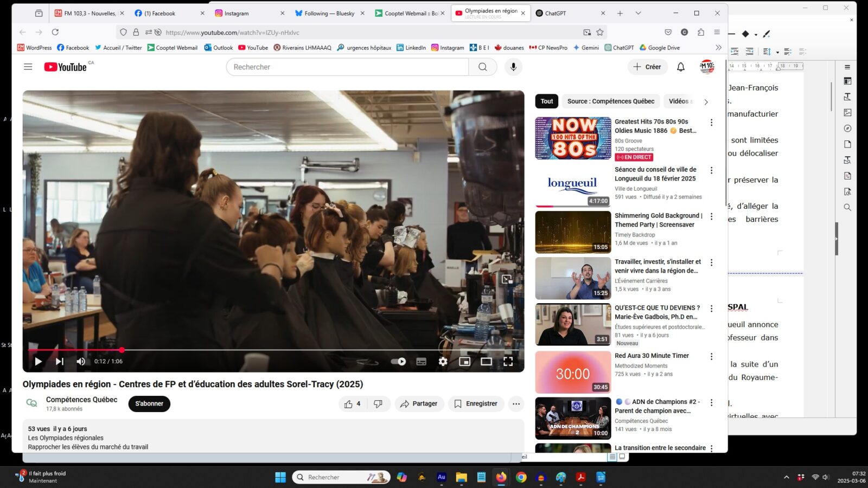This screenshot has width=868, height=488.
Task: Switch to theater mode view
Action: pos(486,362)
